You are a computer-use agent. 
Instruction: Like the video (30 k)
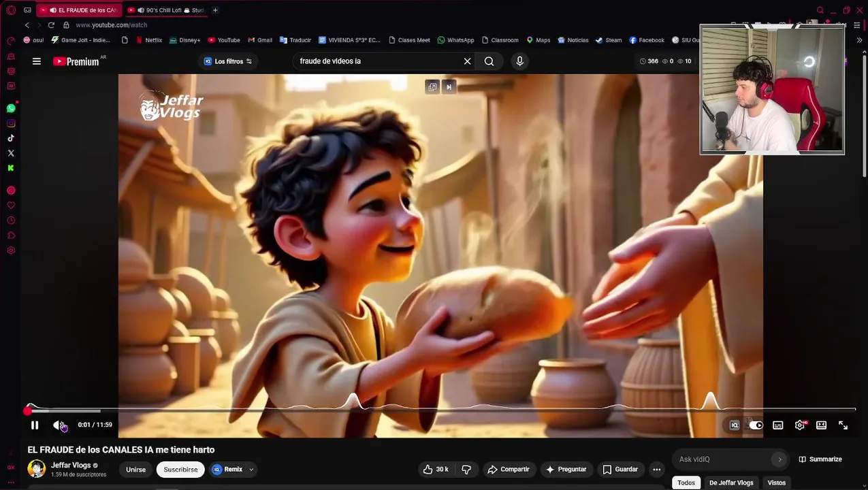[x=436, y=469]
